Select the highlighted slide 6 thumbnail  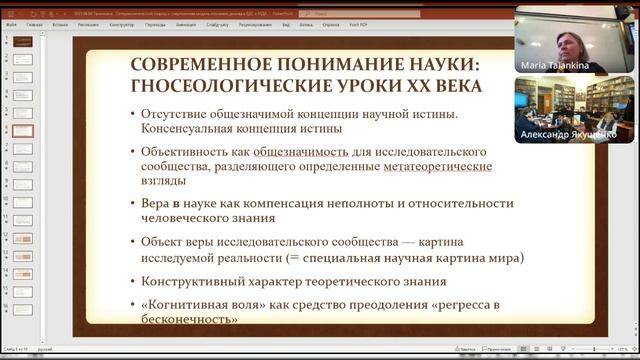(22, 131)
